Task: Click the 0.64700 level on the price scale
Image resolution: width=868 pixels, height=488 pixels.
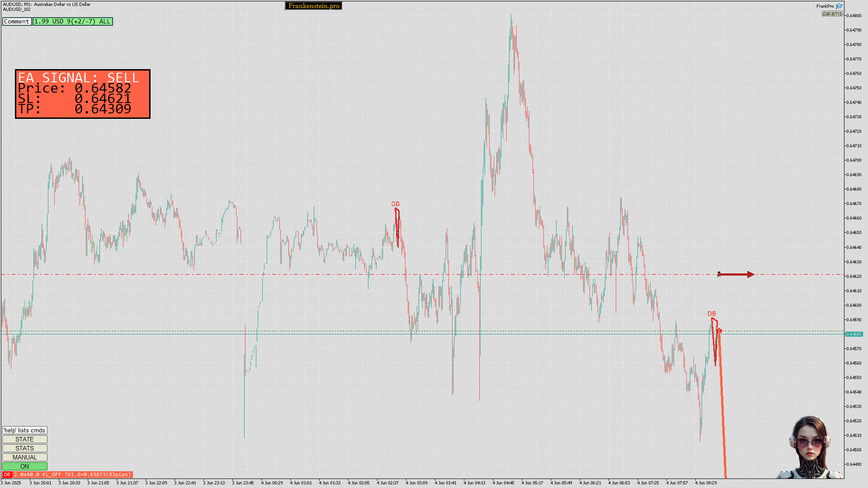Action: coord(854,160)
